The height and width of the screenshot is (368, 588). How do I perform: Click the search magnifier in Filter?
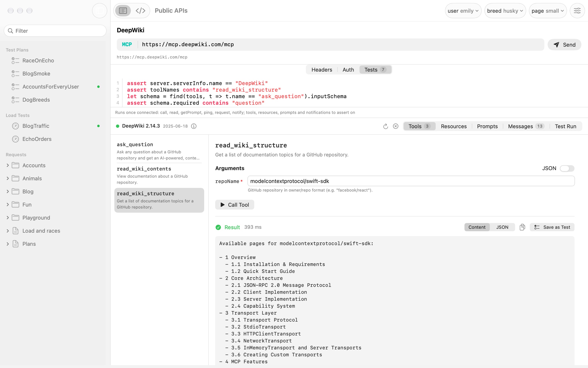point(10,31)
